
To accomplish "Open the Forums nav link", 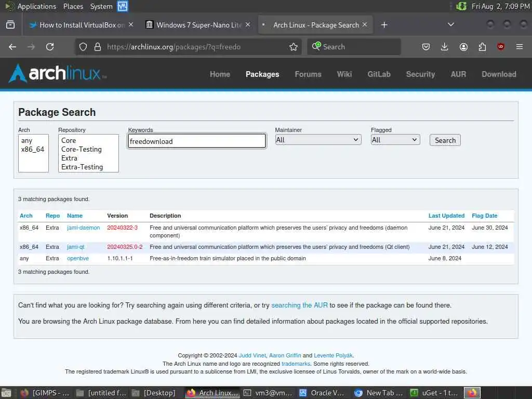I will [x=308, y=74].
